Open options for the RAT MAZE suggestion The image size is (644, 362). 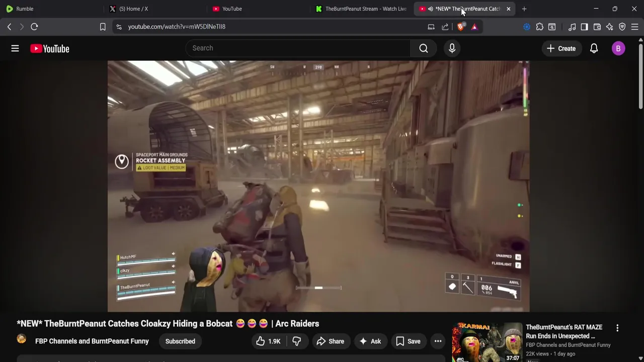pyautogui.click(x=617, y=328)
